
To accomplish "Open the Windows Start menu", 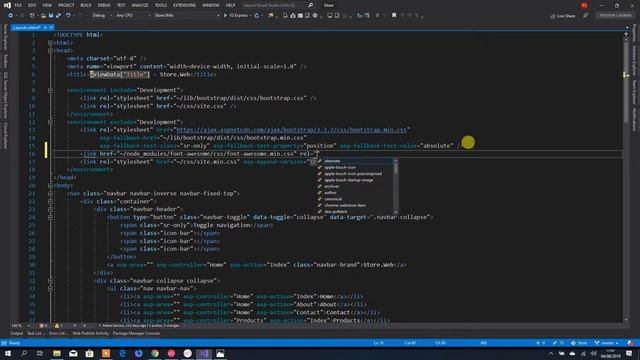I will (8, 353).
